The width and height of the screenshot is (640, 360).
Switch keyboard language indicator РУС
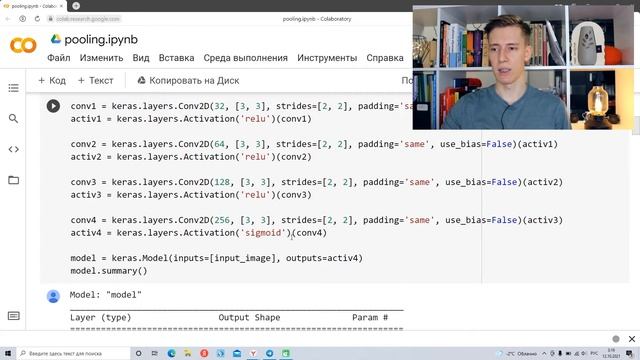(594, 353)
